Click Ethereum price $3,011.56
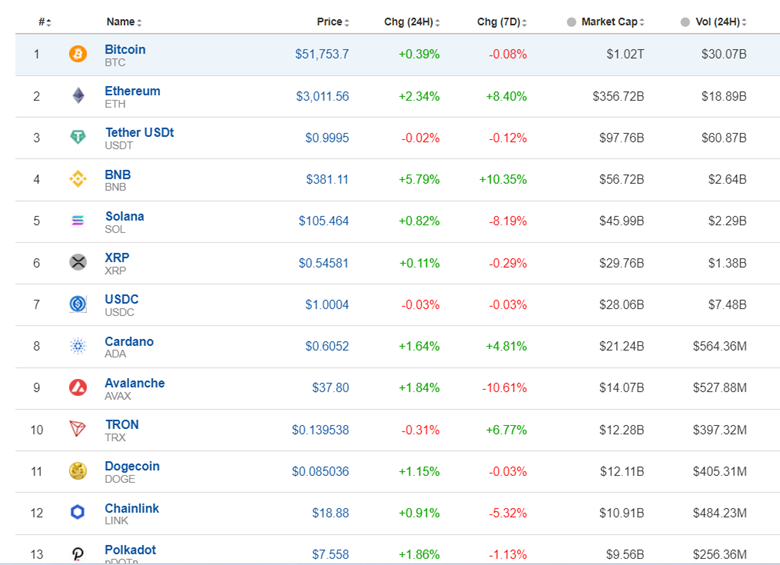This screenshot has height=565, width=780. click(x=322, y=96)
